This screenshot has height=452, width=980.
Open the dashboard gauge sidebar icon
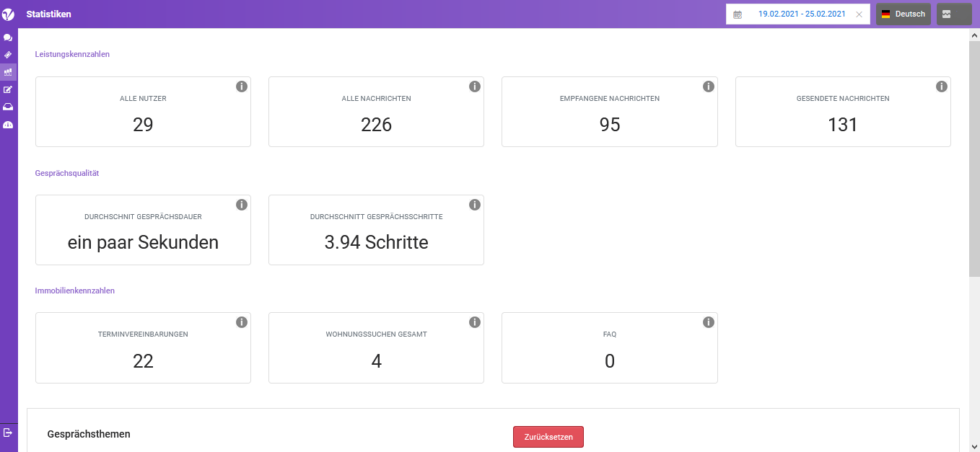click(8, 125)
